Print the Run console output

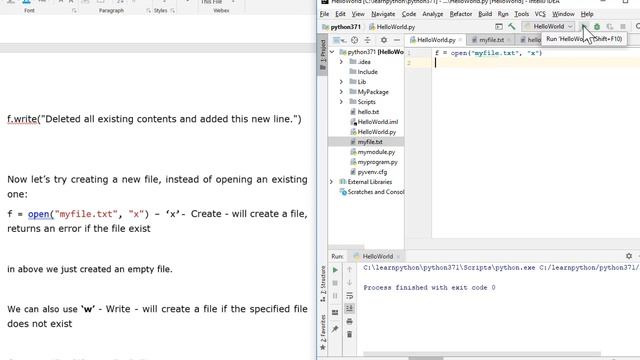pyautogui.click(x=349, y=322)
